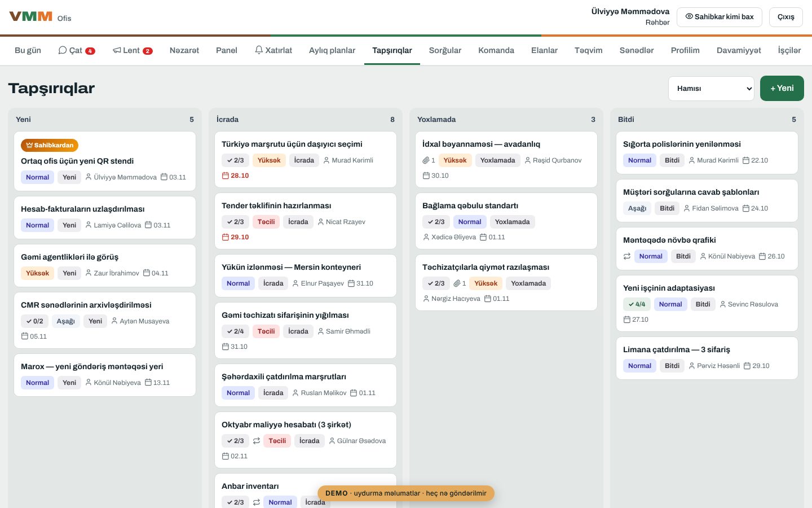The image size is (812, 508).
Task: Click the + Yeni button
Action: (782, 89)
